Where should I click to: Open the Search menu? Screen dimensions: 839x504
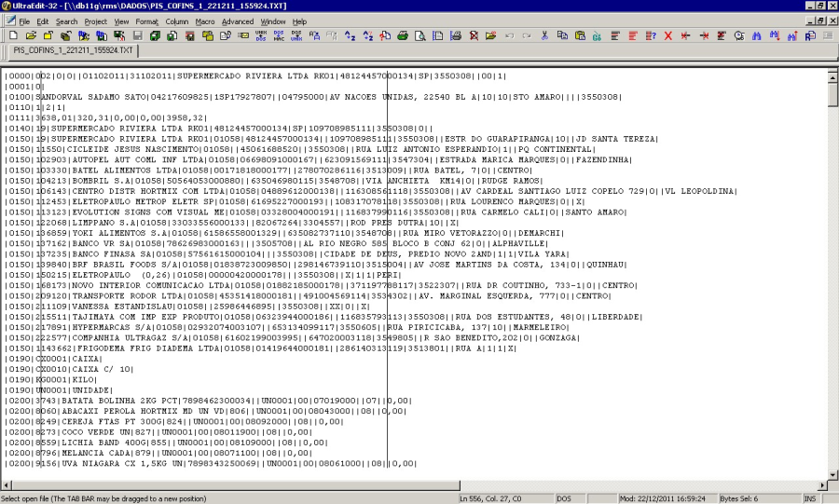(x=66, y=21)
